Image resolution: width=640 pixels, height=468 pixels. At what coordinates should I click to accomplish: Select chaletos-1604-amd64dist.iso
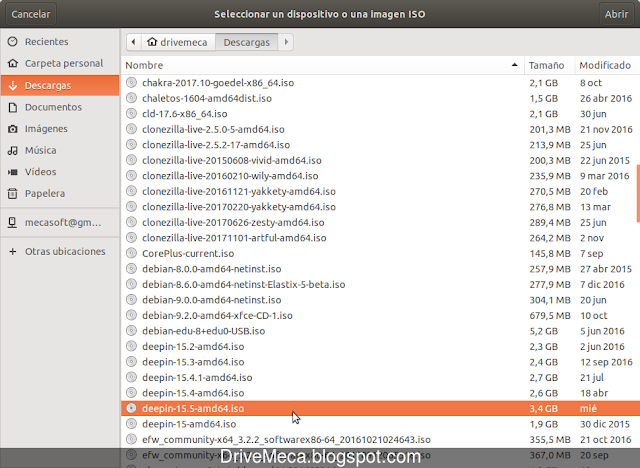[x=380, y=98]
